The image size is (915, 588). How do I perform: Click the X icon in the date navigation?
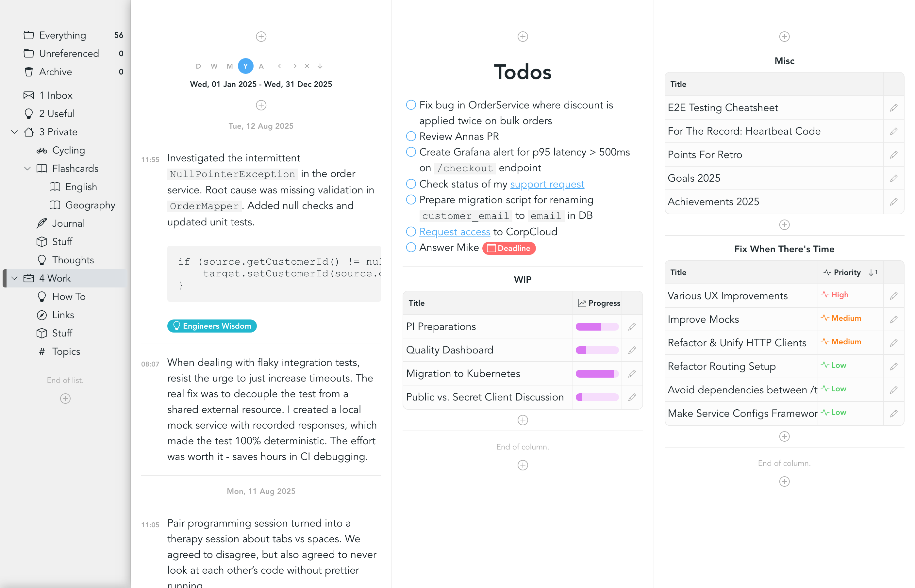[x=307, y=66]
